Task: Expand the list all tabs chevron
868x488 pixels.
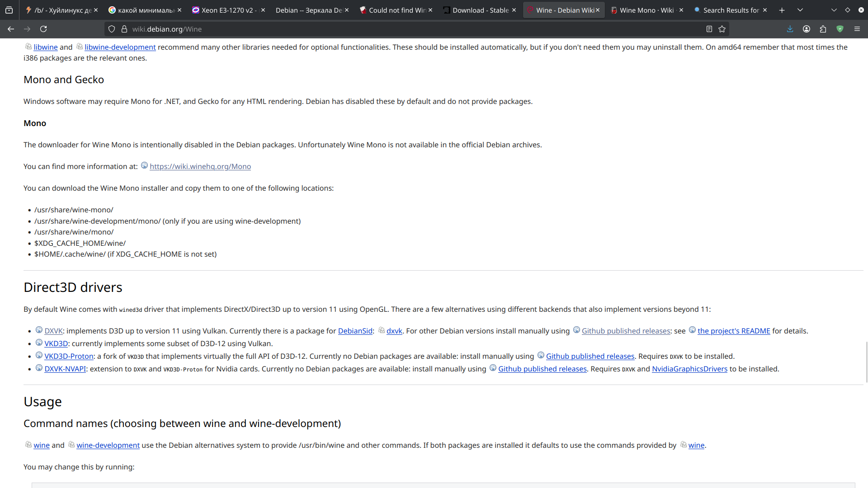Action: tap(800, 10)
